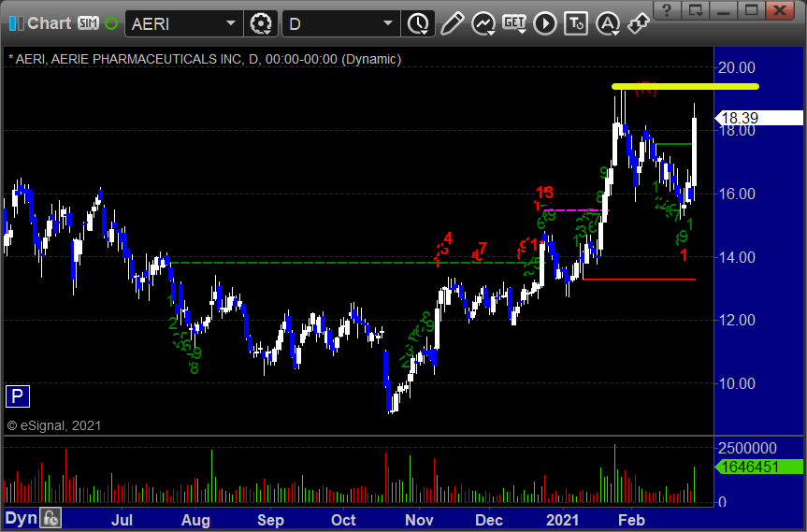The width and height of the screenshot is (807, 532).
Task: Toggle the lock icon beside Dyn
Action: 50,518
